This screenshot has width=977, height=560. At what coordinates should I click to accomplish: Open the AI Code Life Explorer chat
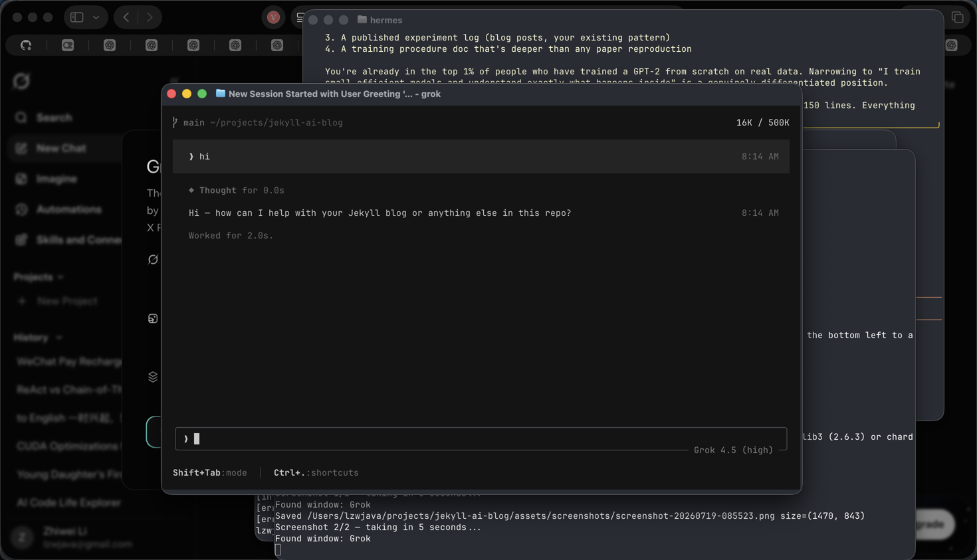click(x=69, y=502)
